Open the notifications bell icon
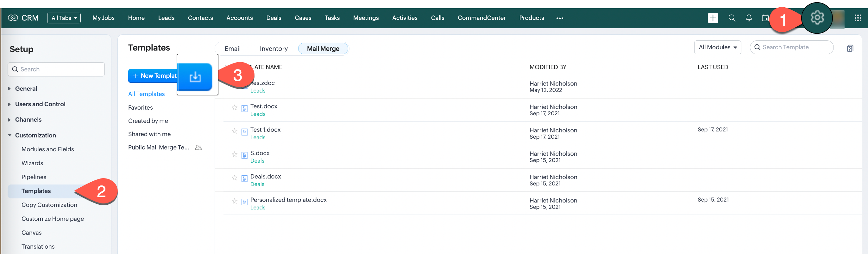Viewport: 868px width, 254px height. coord(748,18)
